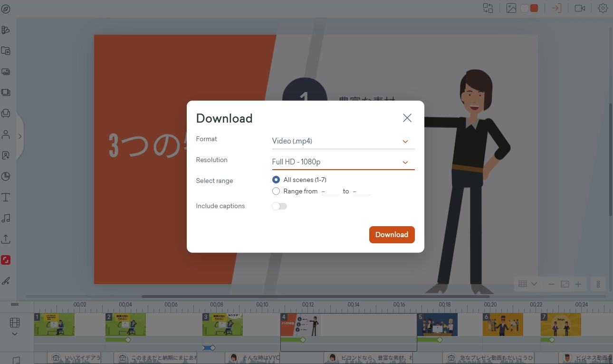Click the Range start scene input field
613x364 pixels.
click(330, 191)
